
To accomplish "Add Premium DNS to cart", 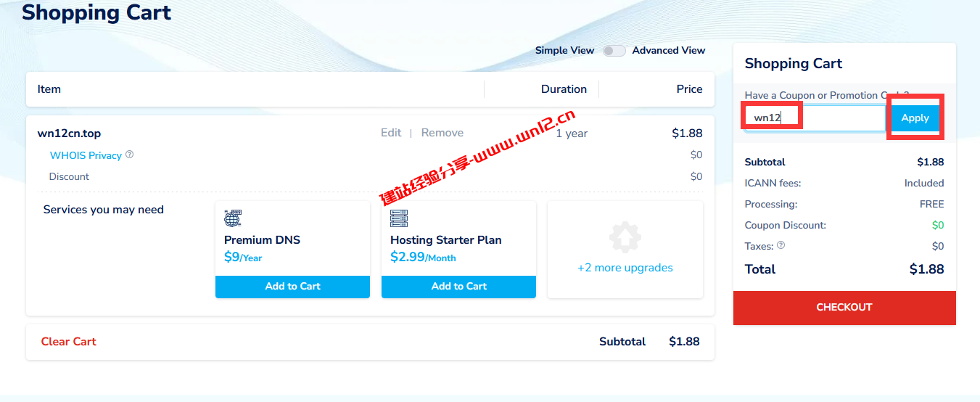I will click(x=292, y=287).
